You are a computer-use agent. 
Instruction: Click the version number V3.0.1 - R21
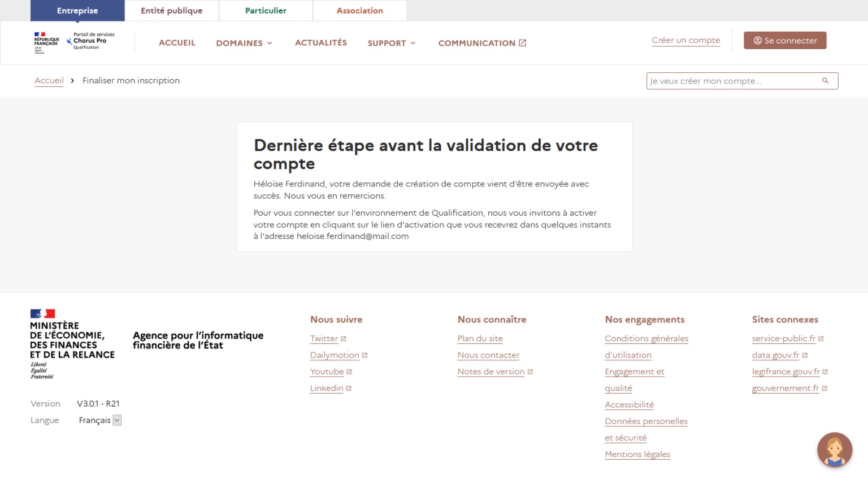point(98,404)
